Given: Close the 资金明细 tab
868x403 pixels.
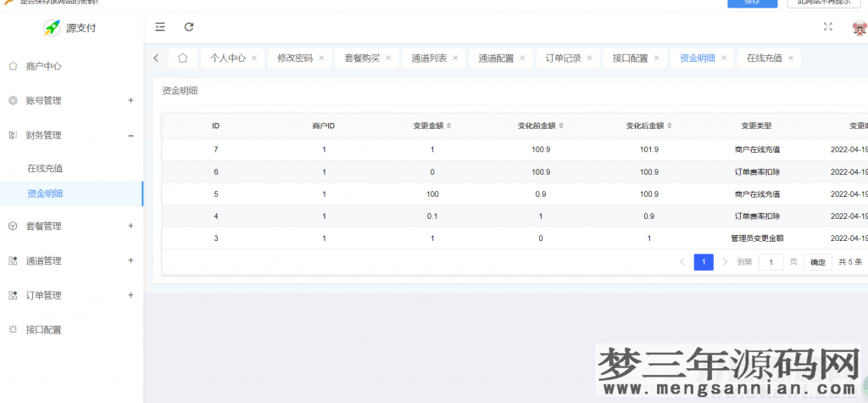Looking at the screenshot, I should tap(724, 58).
